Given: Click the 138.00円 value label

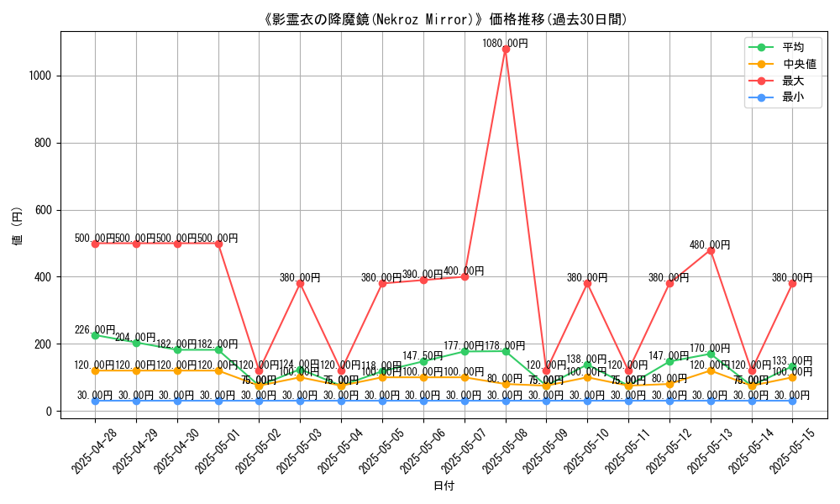Looking at the screenshot, I should point(586,359).
